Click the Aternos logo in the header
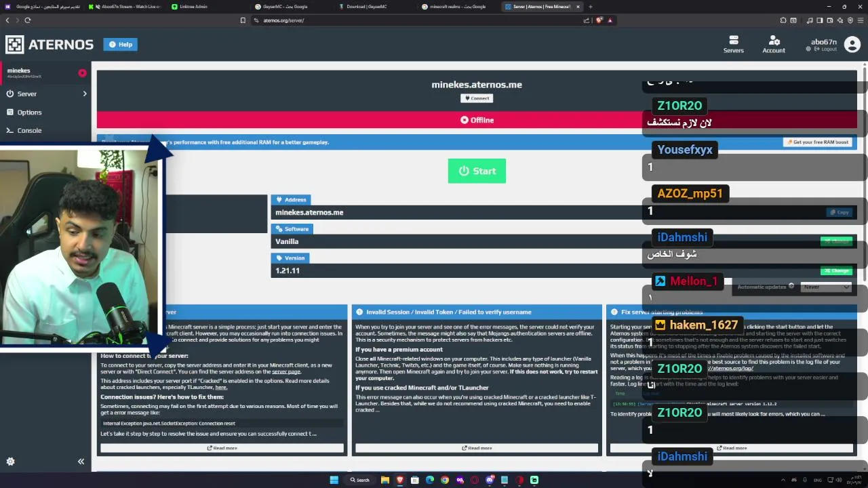Viewport: 868px width, 488px height. point(50,45)
